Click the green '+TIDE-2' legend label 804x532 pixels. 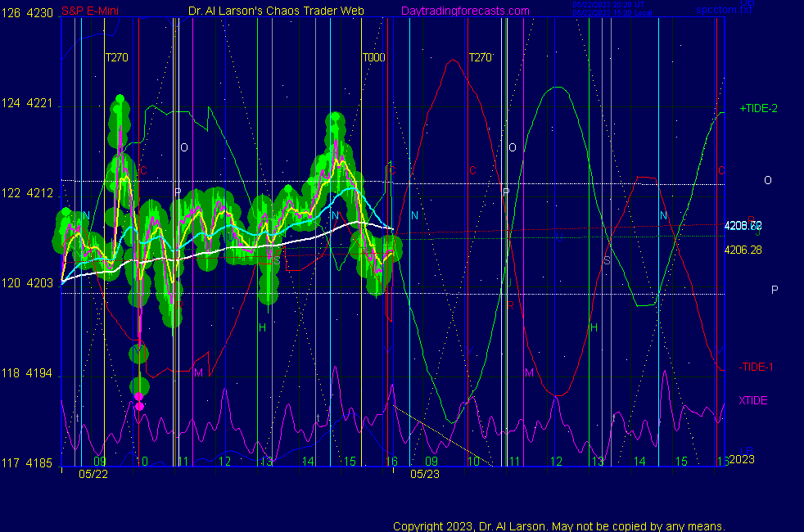[x=758, y=108]
